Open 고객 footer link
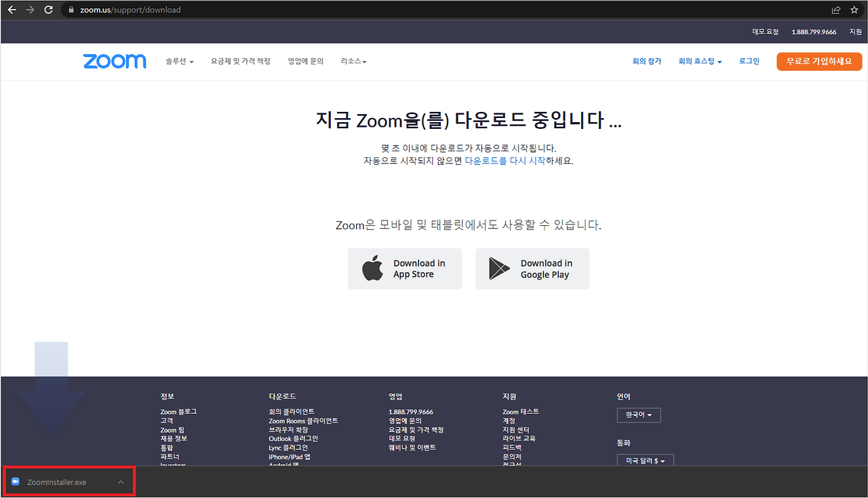 pos(167,421)
